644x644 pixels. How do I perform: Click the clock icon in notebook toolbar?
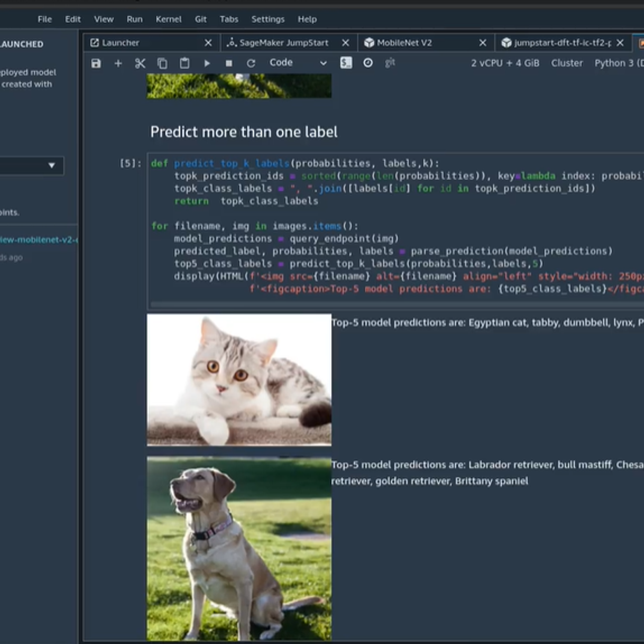click(x=368, y=63)
